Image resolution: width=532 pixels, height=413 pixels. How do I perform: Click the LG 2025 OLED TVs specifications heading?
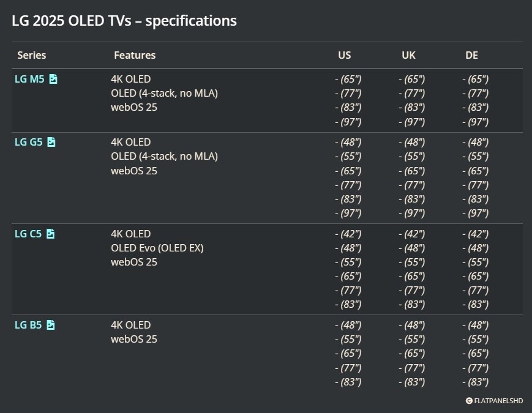124,20
